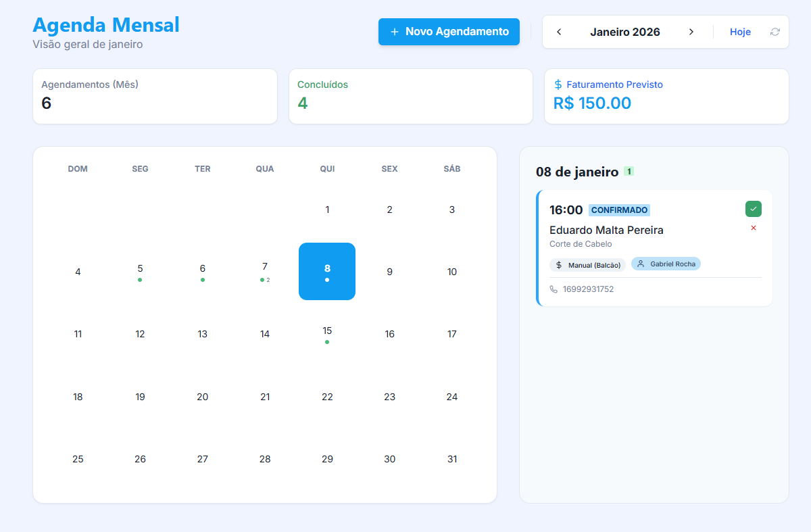Click the Hoje link
This screenshot has height=532, width=811.
click(x=740, y=32)
